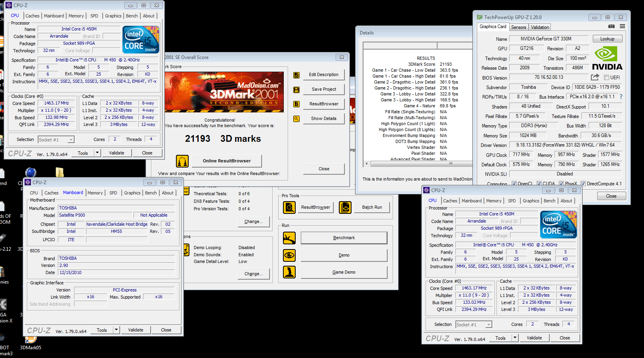
Task: Click the 21193 3D marks score text
Action: point(223,139)
